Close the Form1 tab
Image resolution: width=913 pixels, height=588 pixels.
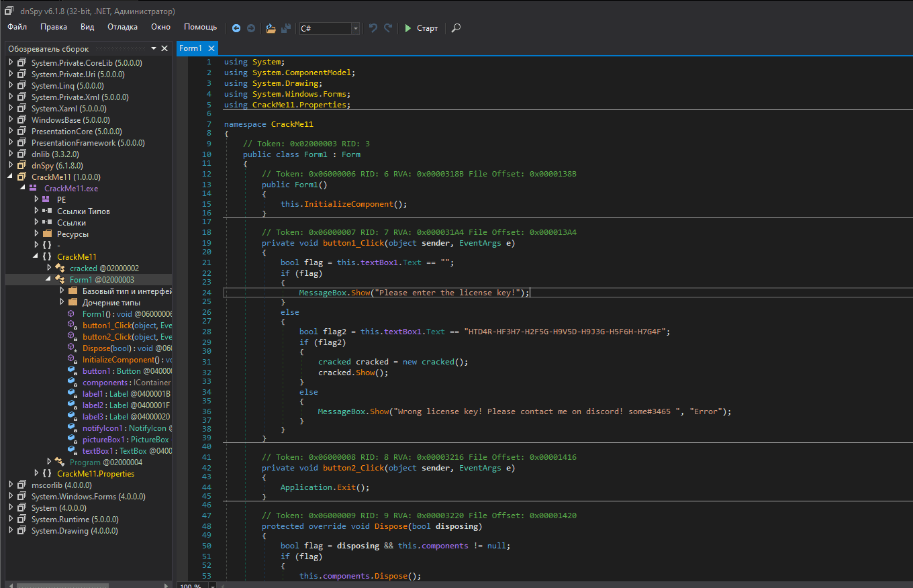[211, 48]
